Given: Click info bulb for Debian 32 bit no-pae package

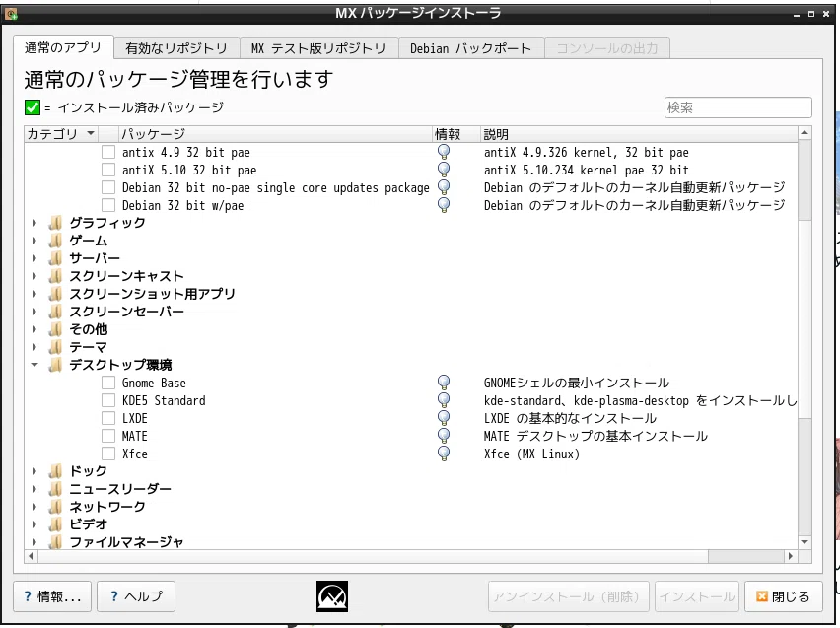Looking at the screenshot, I should (x=444, y=187).
